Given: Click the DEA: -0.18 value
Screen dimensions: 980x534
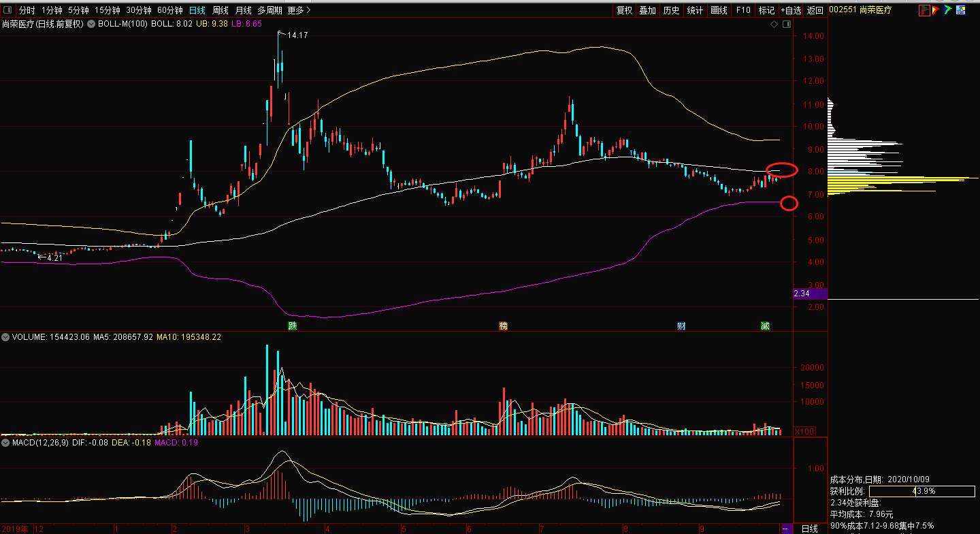Looking at the screenshot, I should [x=131, y=443].
